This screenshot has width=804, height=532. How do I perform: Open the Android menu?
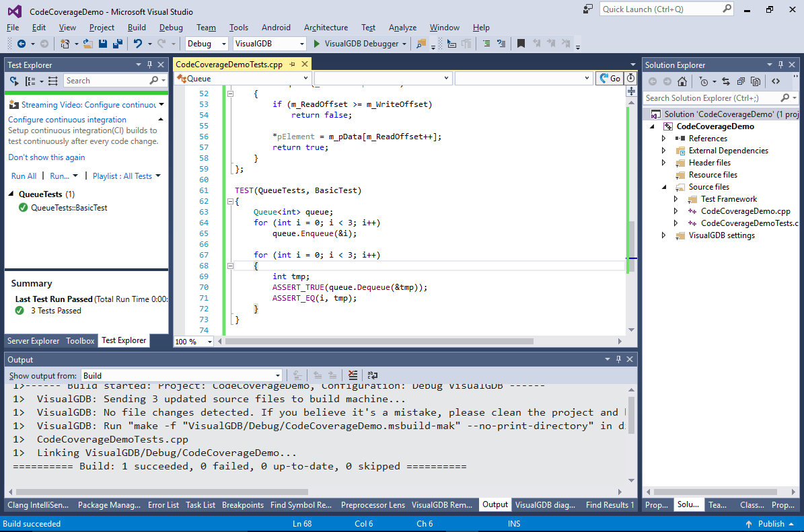(276, 27)
